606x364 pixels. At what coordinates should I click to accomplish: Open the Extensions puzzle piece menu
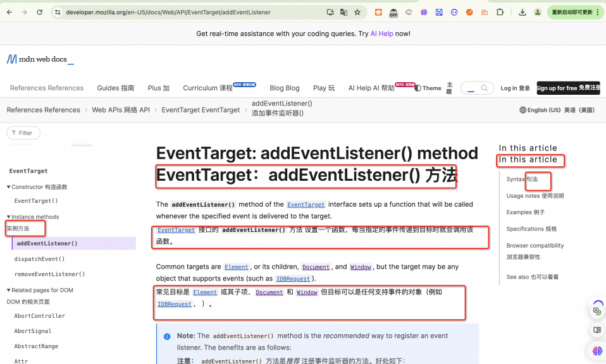click(x=500, y=13)
